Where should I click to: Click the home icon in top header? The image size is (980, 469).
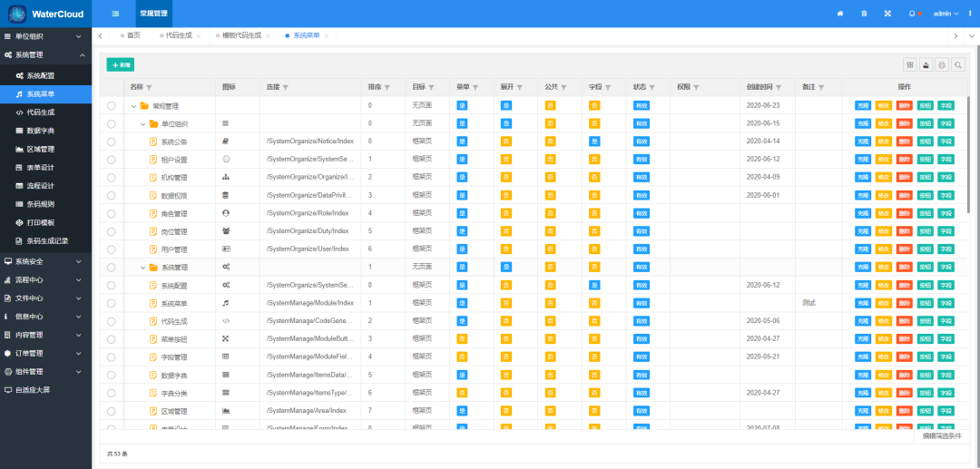(840, 14)
